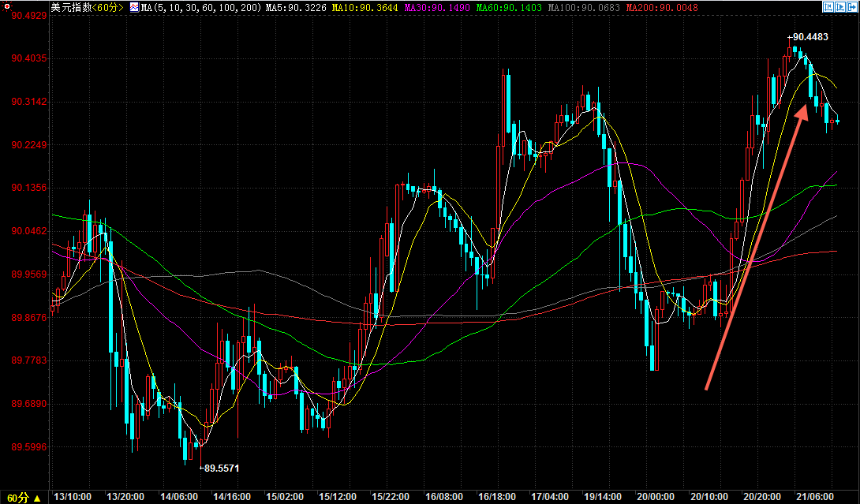Click the red sun icon in top-left corner
Image resolution: width=860 pixels, height=504 pixels.
click(x=7, y=6)
